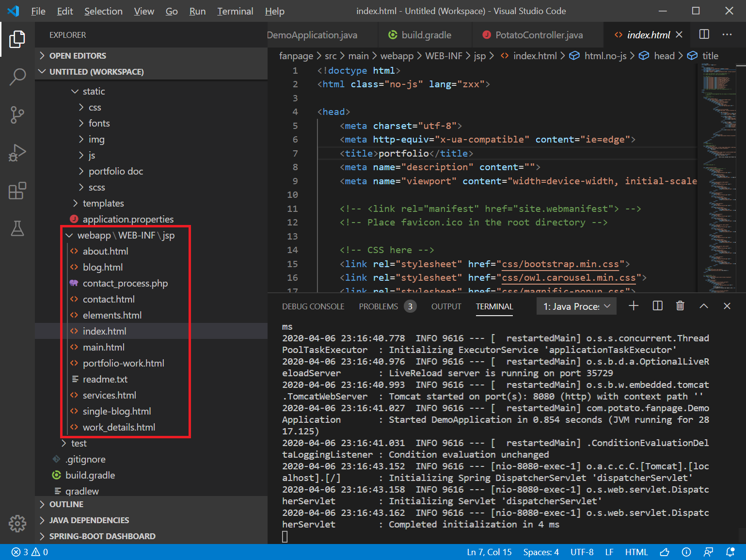Click errors and warnings count in status bar
746x560 pixels.
pos(30,552)
